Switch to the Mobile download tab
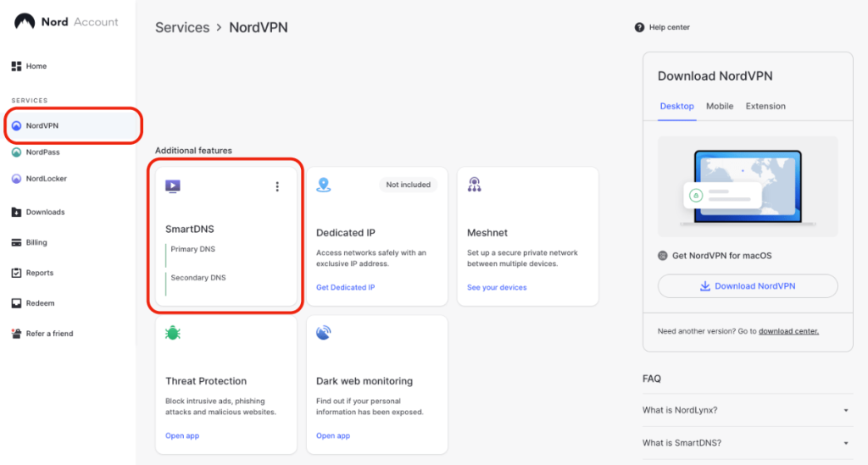Image resolution: width=868 pixels, height=465 pixels. pos(720,106)
